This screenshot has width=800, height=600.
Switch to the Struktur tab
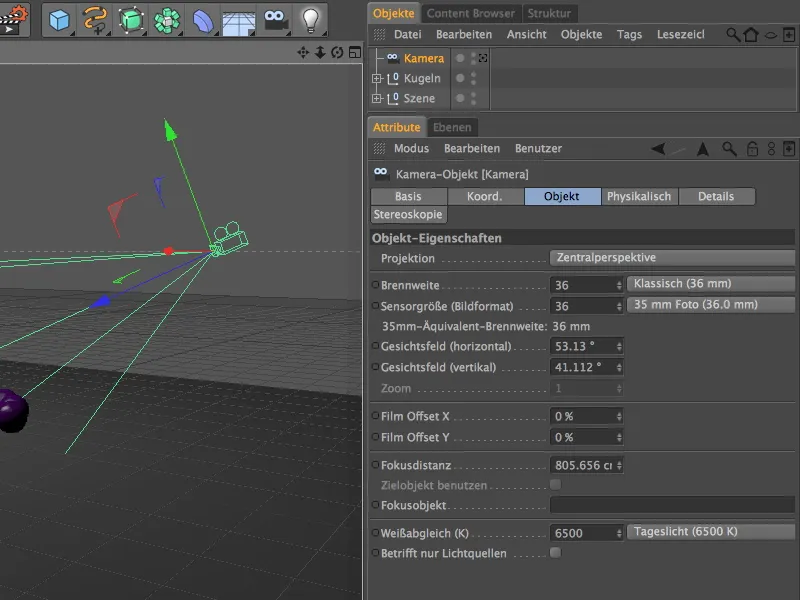point(549,13)
